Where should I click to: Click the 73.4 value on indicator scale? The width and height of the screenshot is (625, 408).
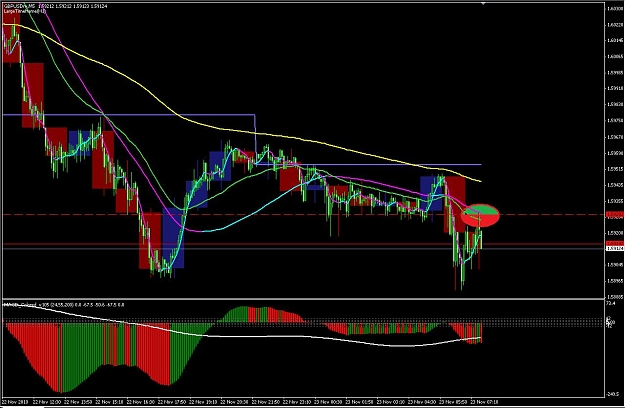[x=610, y=303]
